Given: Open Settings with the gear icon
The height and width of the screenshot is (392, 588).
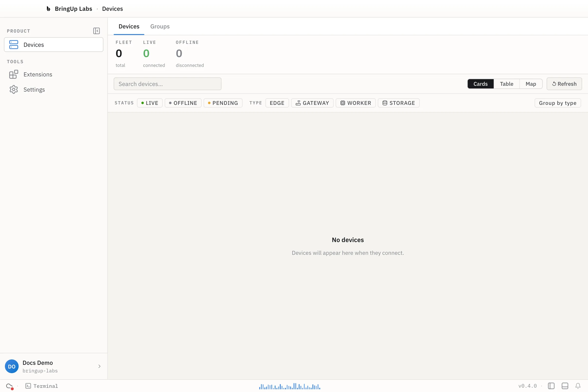Looking at the screenshot, I should pyautogui.click(x=13, y=89).
